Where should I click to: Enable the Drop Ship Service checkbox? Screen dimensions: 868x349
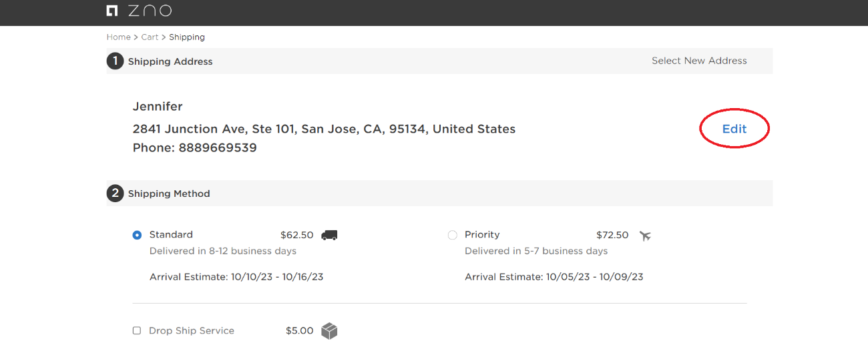(x=137, y=330)
